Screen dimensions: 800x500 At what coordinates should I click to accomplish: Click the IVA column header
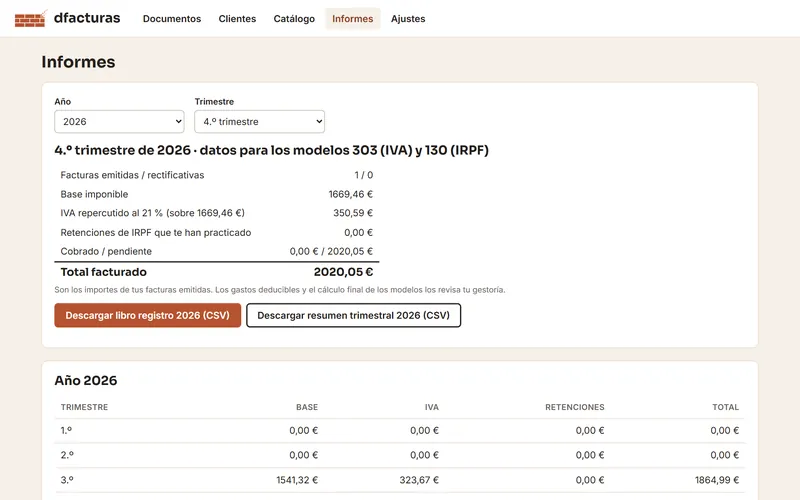[432, 407]
